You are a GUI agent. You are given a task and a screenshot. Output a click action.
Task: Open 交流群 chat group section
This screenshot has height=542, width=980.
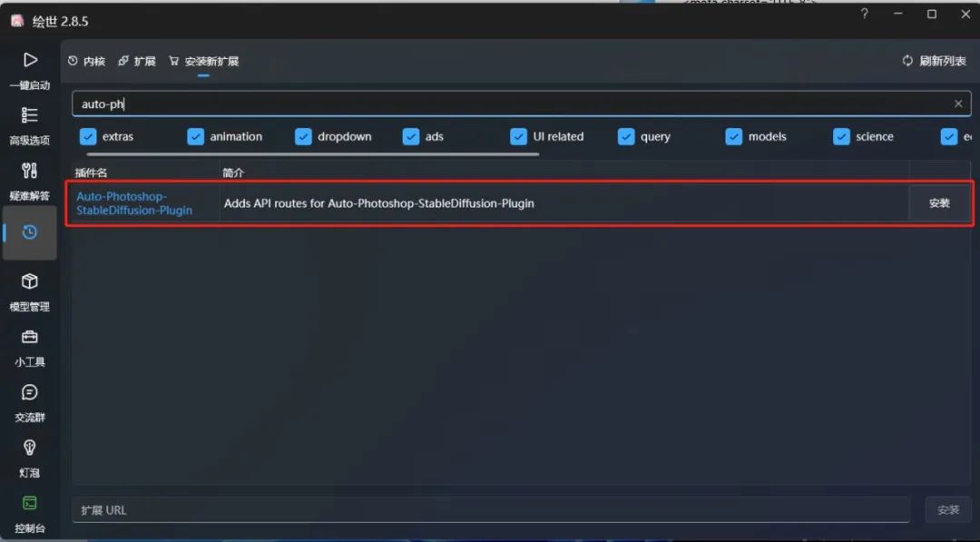29,402
